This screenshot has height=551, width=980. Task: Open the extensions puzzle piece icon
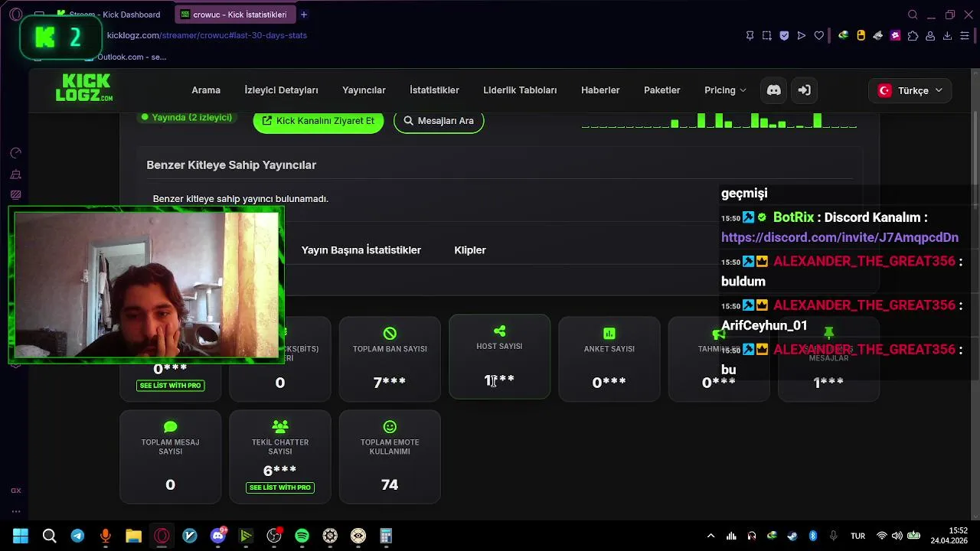coord(913,35)
